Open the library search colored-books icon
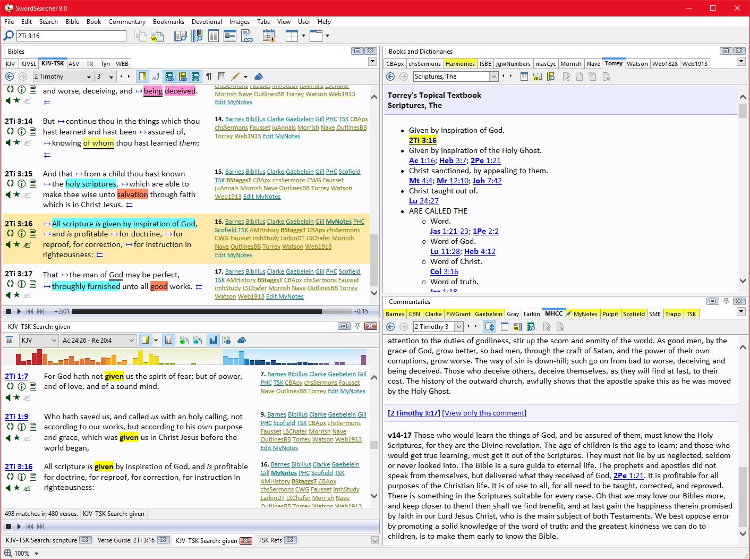 197,36
